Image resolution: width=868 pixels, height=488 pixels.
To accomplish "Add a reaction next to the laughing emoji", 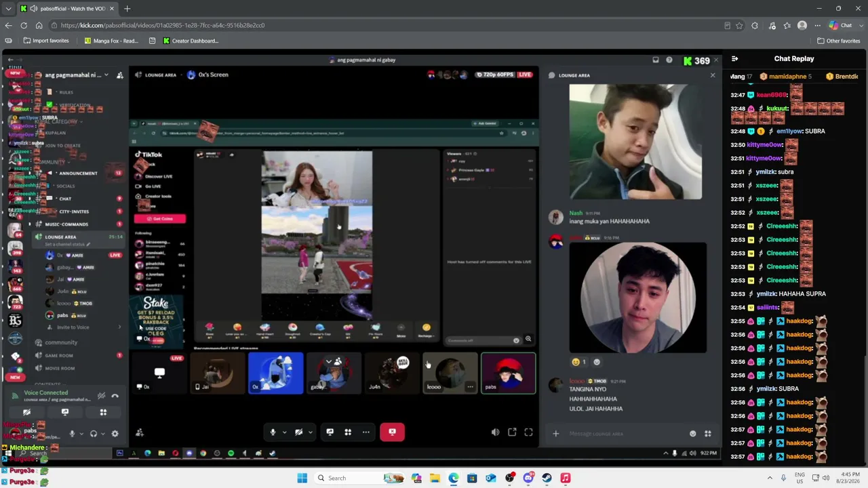I will 597,362.
